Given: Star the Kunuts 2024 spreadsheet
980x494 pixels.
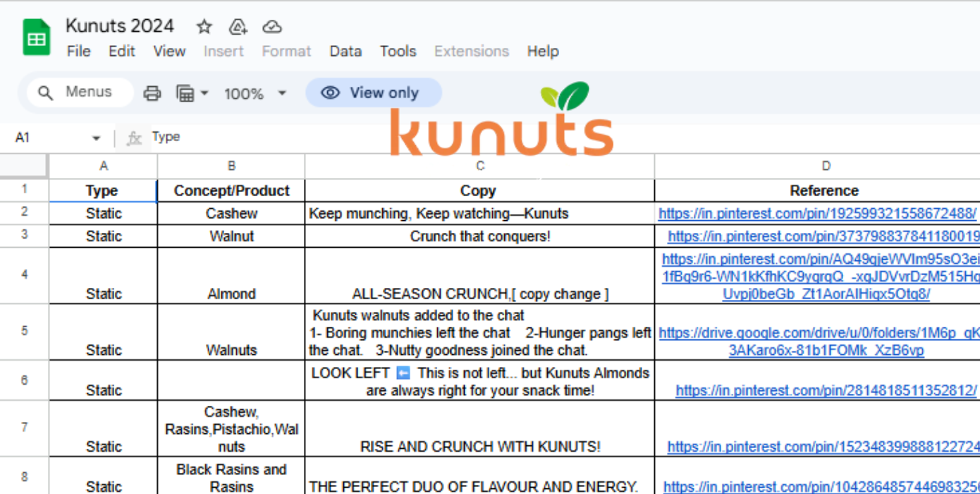Looking at the screenshot, I should click(204, 27).
